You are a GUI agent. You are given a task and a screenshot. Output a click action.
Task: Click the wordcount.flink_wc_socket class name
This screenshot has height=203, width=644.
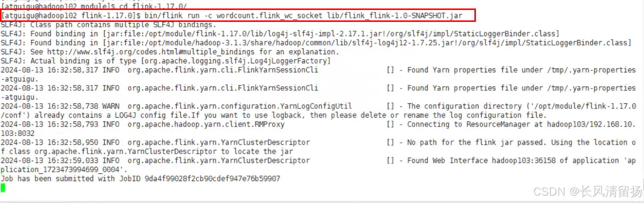click(269, 16)
